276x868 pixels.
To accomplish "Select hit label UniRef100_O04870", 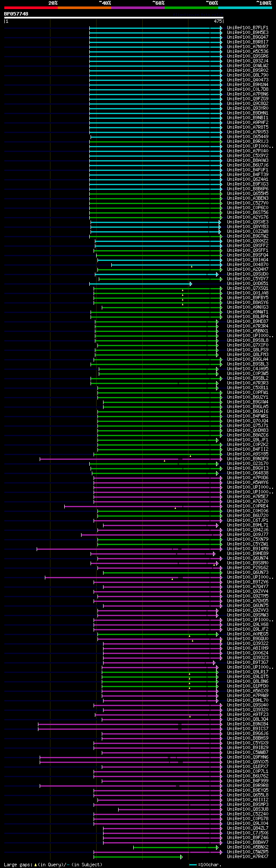I will pos(248,264).
